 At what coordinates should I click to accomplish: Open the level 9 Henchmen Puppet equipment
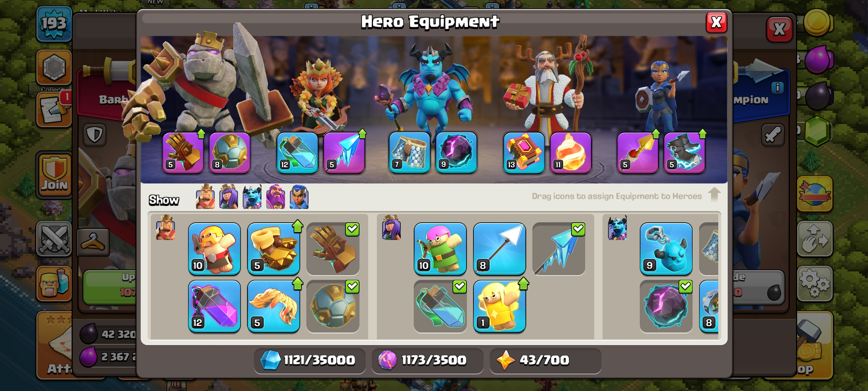tap(666, 249)
